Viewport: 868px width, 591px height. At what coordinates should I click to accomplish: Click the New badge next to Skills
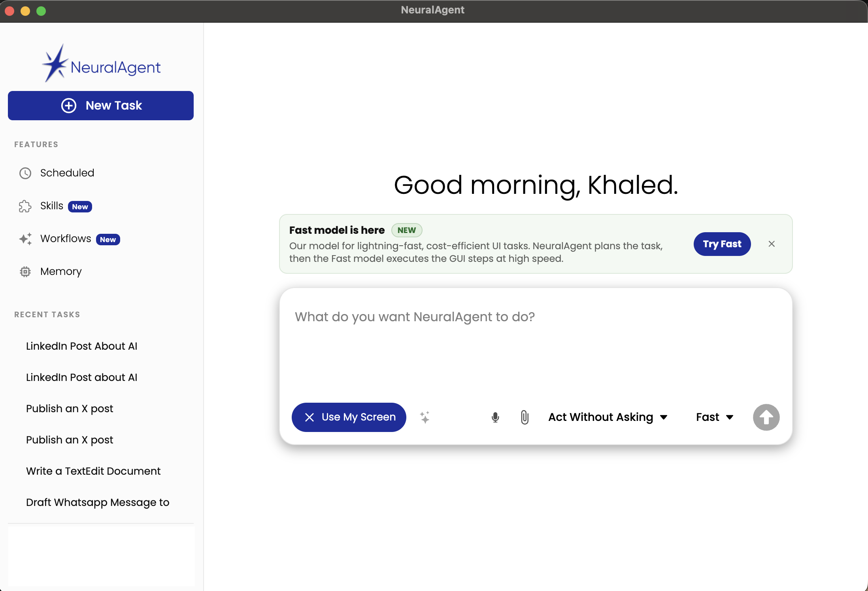(80, 207)
